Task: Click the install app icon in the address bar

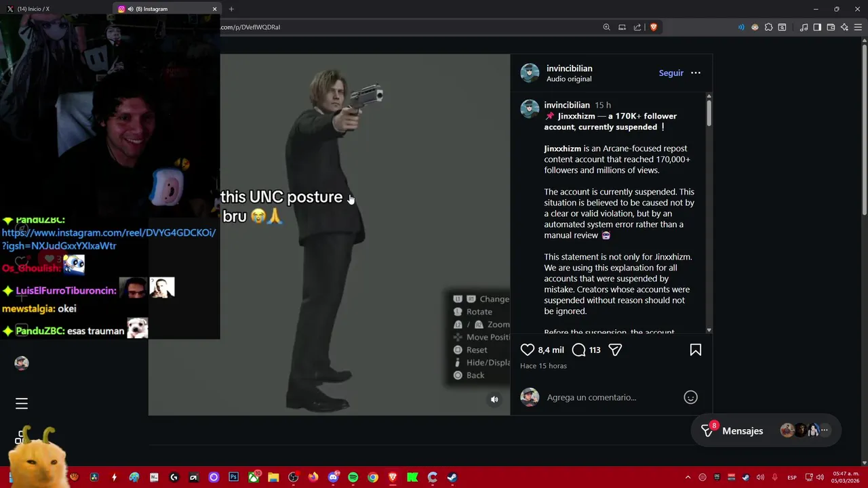Action: 622,27
